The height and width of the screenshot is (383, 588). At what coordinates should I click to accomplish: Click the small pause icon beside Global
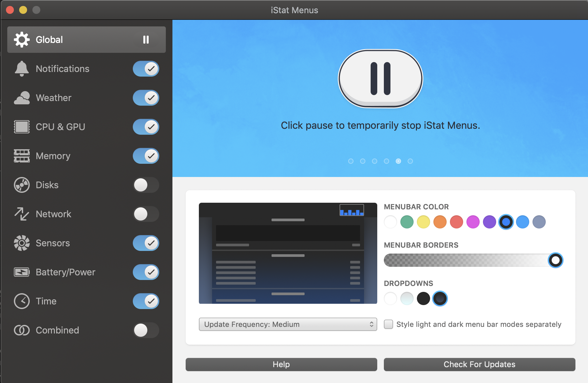point(146,40)
